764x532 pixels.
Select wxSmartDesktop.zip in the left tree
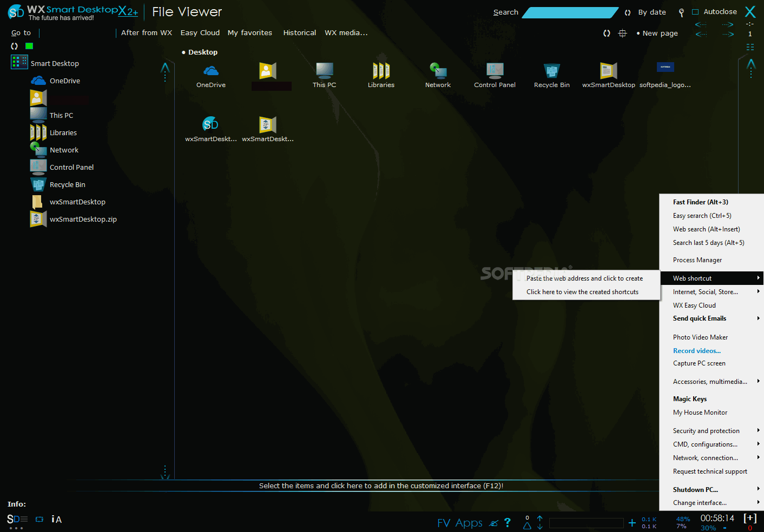click(x=83, y=219)
